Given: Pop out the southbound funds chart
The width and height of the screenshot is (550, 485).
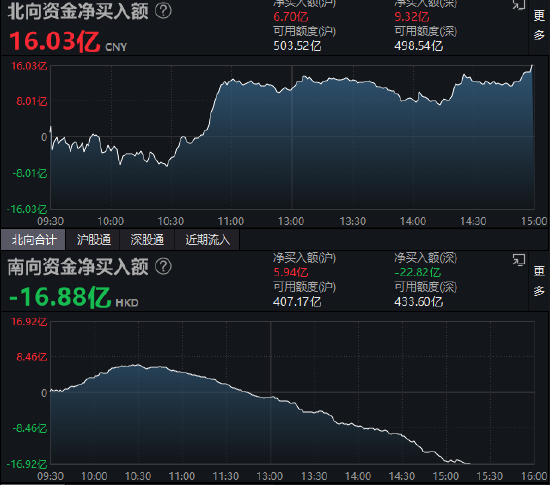Looking at the screenshot, I should pyautogui.click(x=519, y=260).
